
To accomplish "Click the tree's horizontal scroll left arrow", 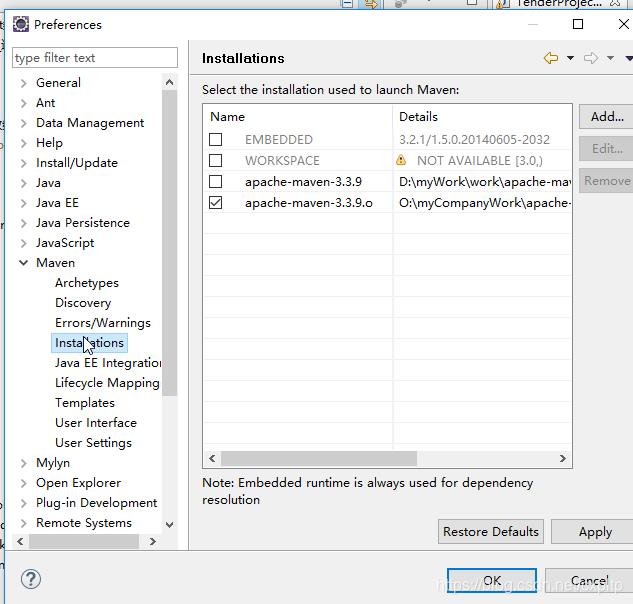I will tap(21, 541).
